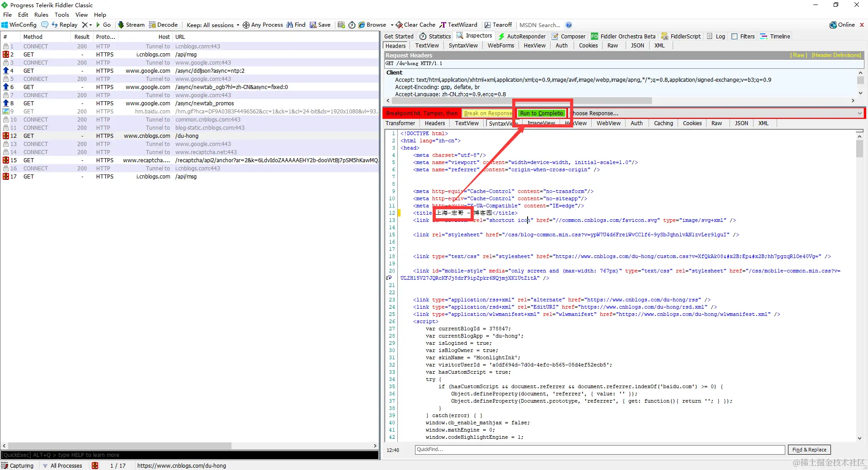Image resolution: width=868 pixels, height=470 pixels.
Task: Open the Get Started tab
Action: [399, 37]
